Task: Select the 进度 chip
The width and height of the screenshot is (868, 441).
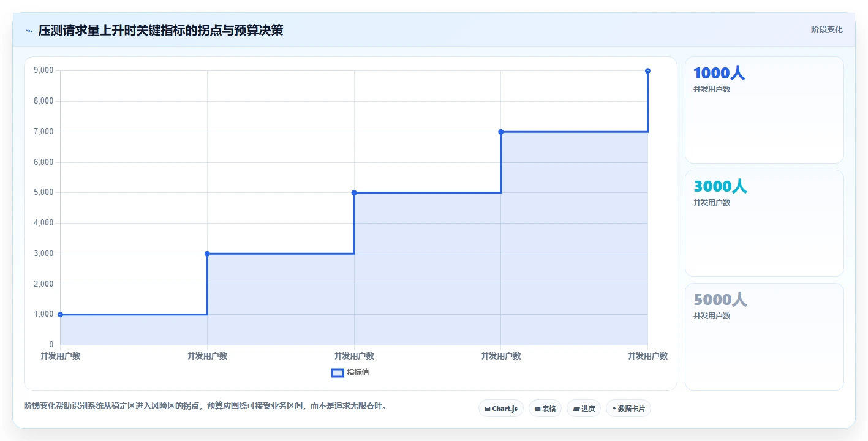Action: click(x=584, y=409)
